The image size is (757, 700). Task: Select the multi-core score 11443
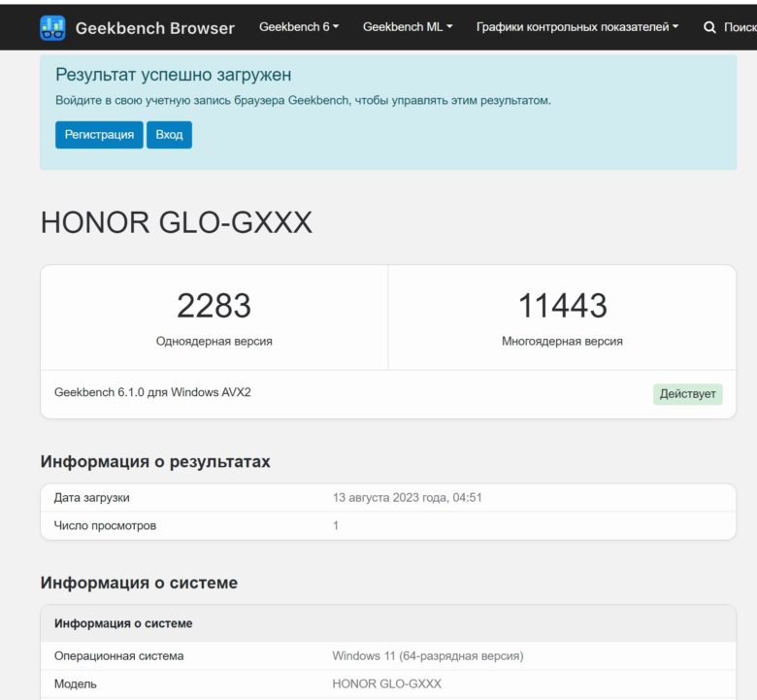pos(563,305)
